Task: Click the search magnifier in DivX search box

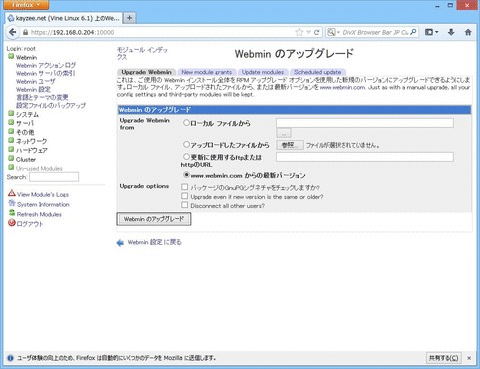Action: pos(413,32)
